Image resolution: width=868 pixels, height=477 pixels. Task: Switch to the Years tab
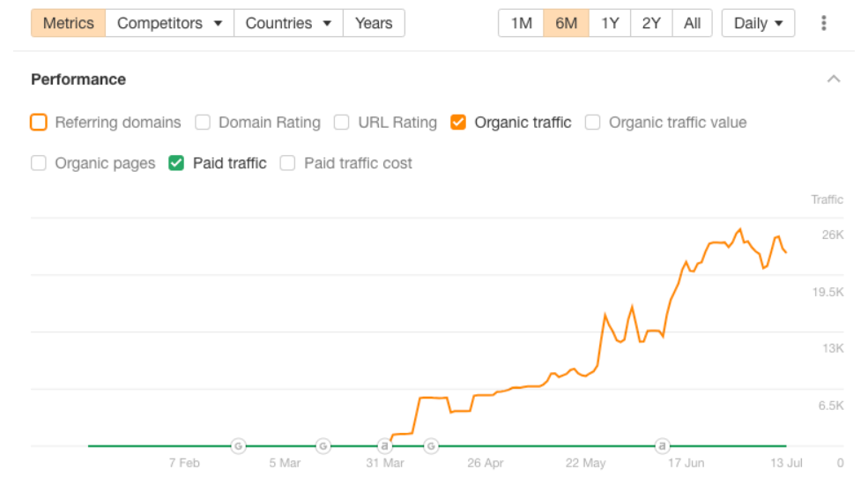pos(374,23)
